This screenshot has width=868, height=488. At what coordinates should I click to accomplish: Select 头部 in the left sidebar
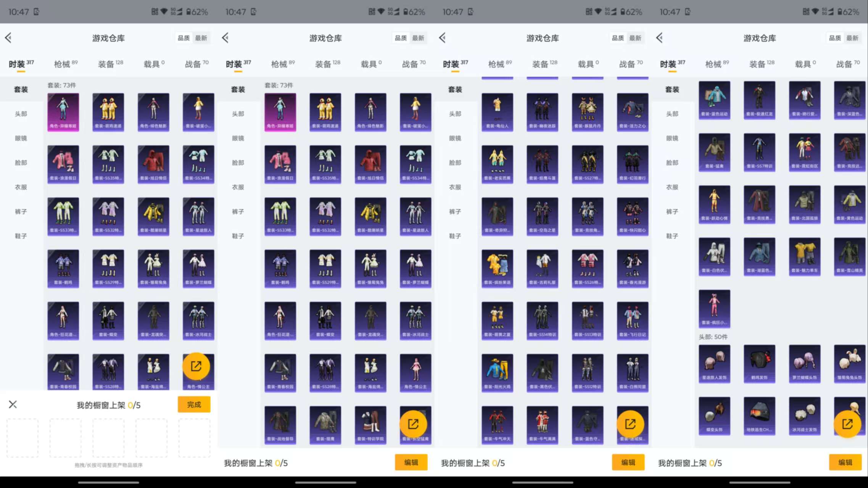21,113
